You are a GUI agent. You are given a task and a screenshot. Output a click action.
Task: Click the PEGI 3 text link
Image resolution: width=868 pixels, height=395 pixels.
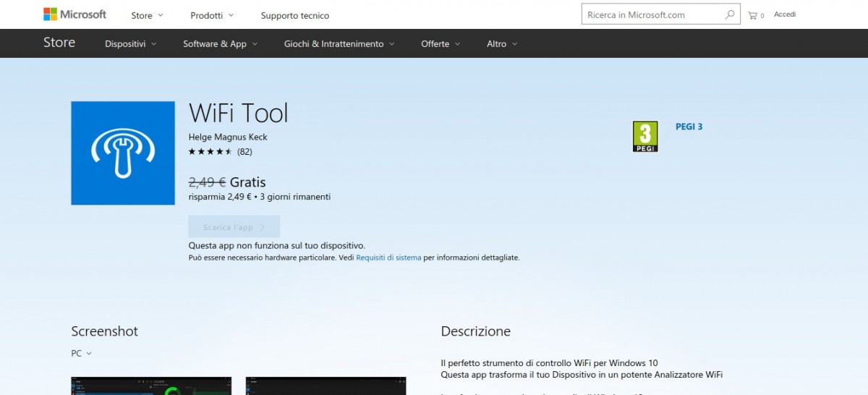[x=689, y=127]
